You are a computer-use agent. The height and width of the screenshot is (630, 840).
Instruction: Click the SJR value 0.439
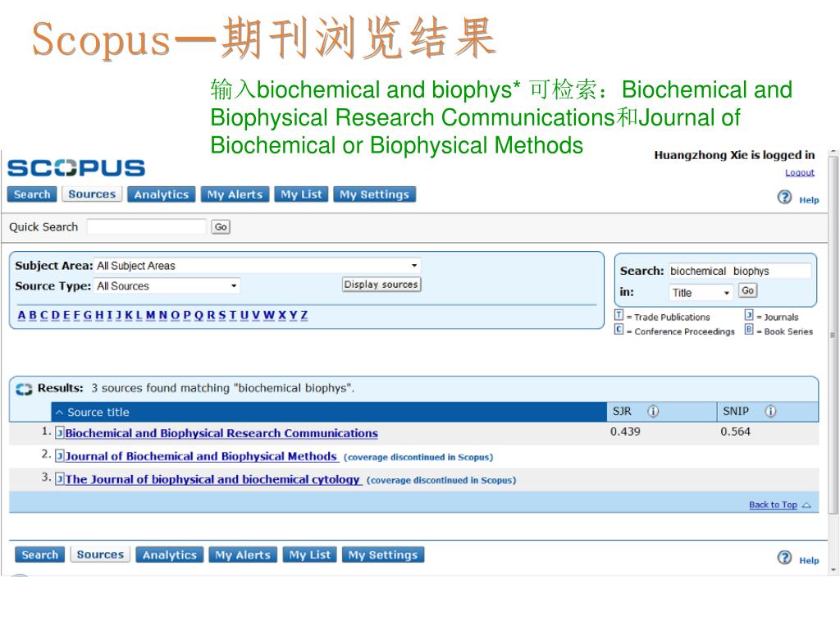pos(625,431)
